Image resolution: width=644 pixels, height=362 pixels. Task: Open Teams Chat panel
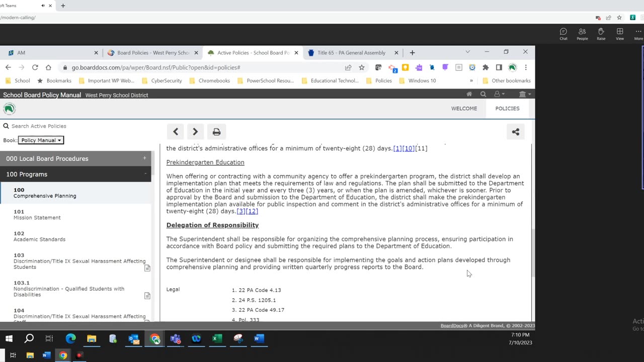point(563,34)
